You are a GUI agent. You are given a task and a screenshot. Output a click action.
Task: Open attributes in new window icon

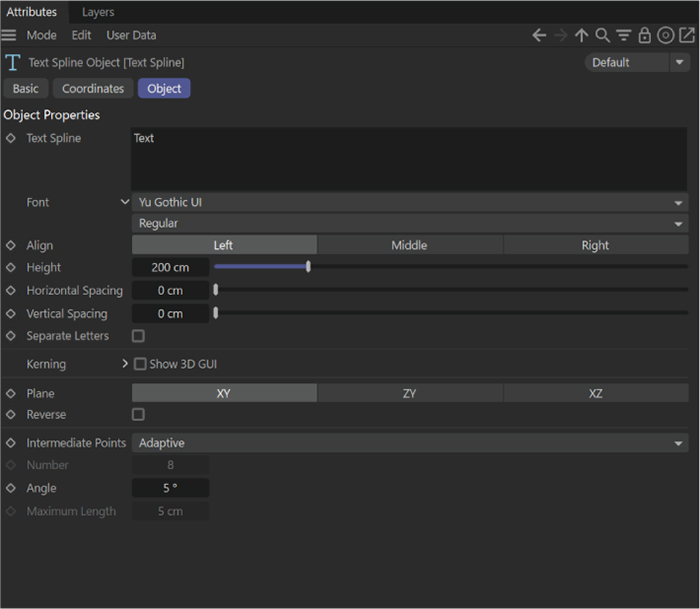687,35
